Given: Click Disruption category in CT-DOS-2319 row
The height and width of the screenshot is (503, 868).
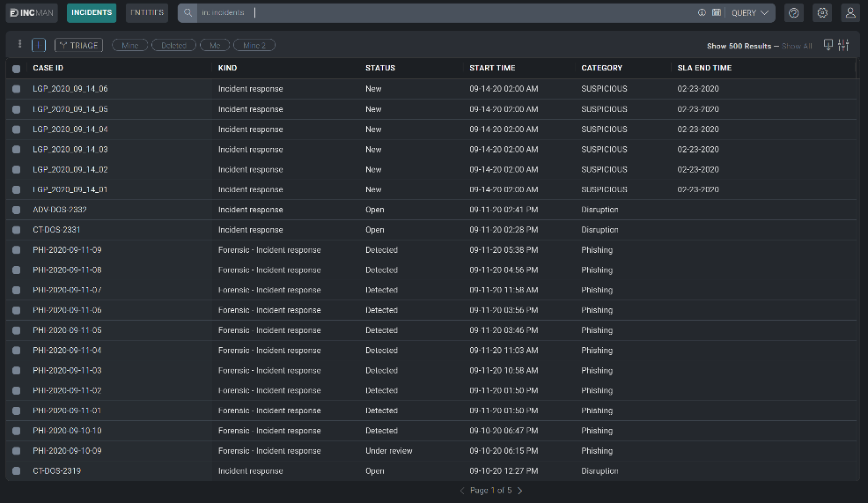Looking at the screenshot, I should coord(600,471).
